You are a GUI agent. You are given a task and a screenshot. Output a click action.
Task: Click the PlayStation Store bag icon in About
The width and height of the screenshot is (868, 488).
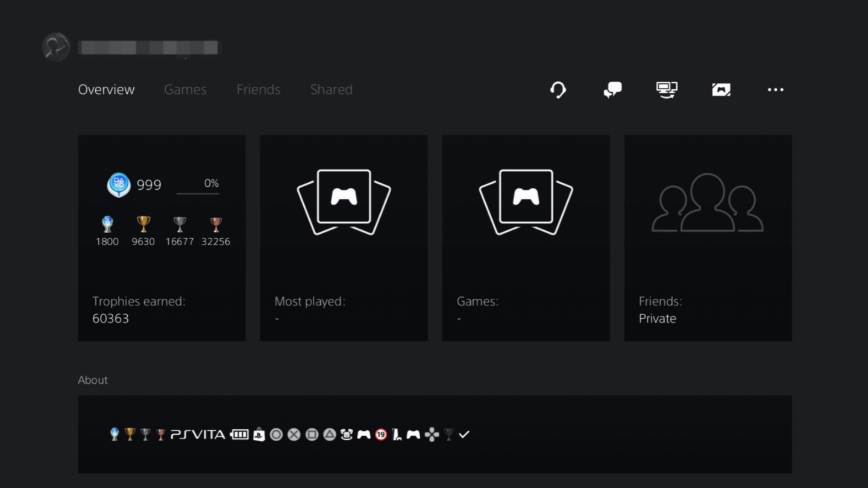point(259,434)
